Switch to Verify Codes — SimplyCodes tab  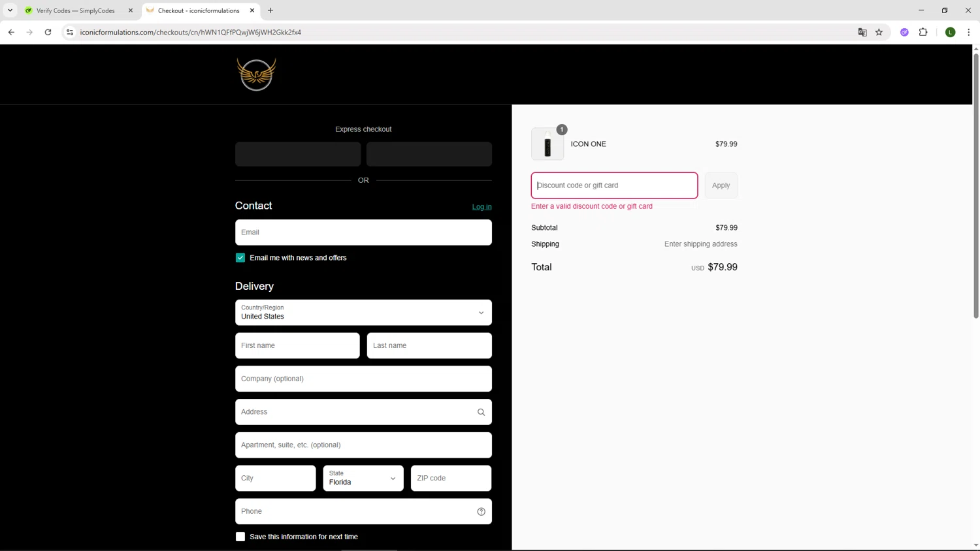75,10
